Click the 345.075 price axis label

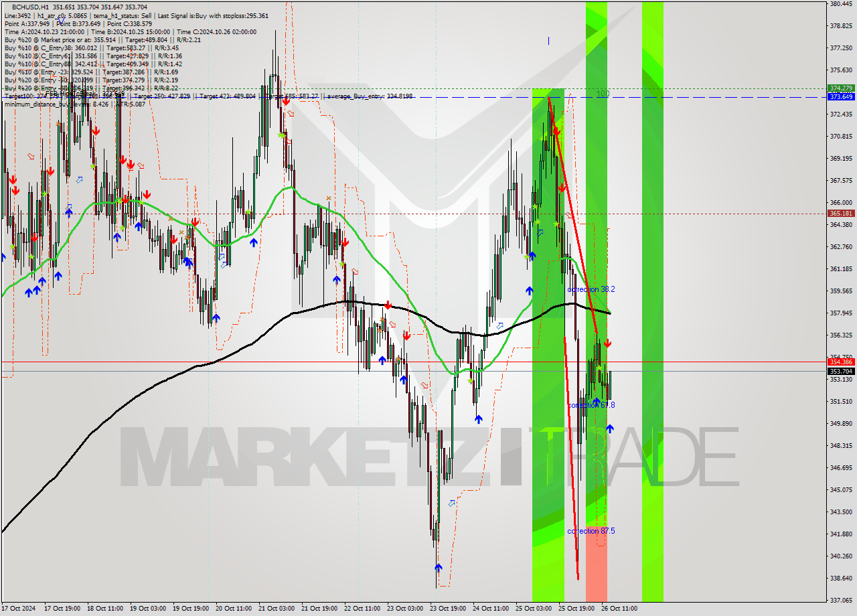(841, 490)
